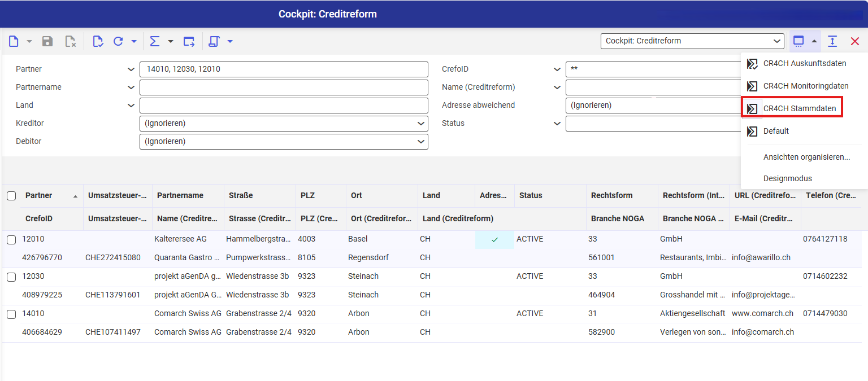Open Ansichten organisieren... entry

[x=806, y=157]
